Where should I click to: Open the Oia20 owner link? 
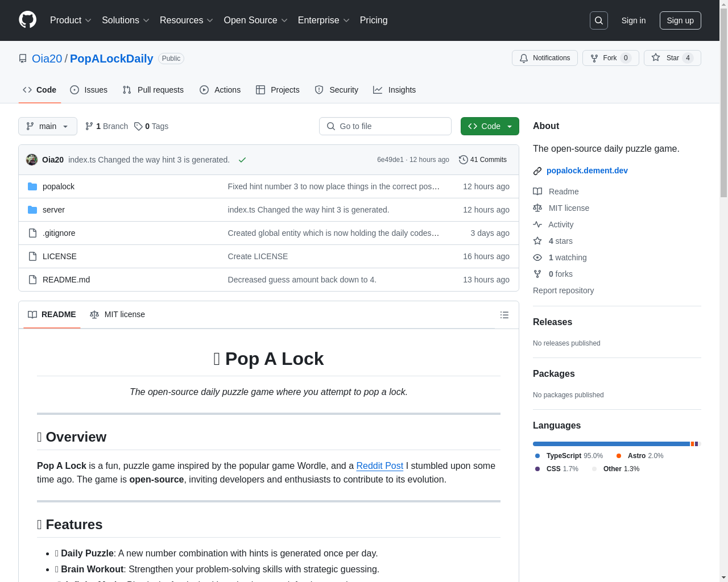(47, 59)
